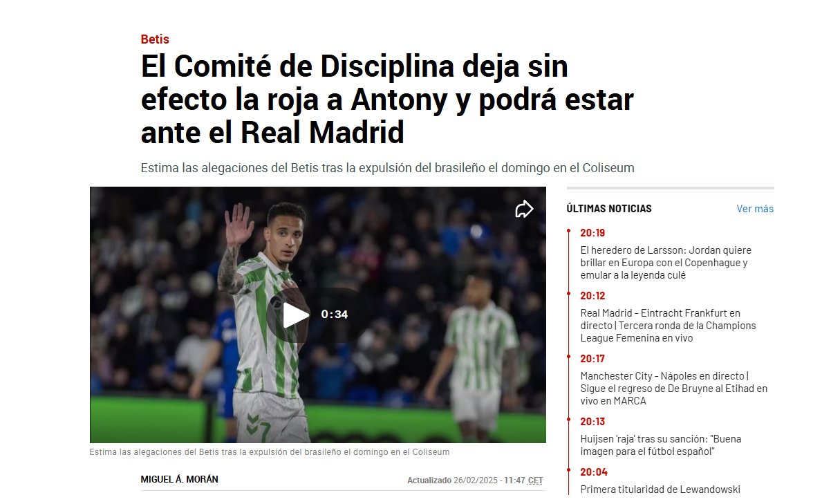Click 'Ver más' in Últimas Noticias
This screenshot has width=822, height=504.
tap(755, 209)
